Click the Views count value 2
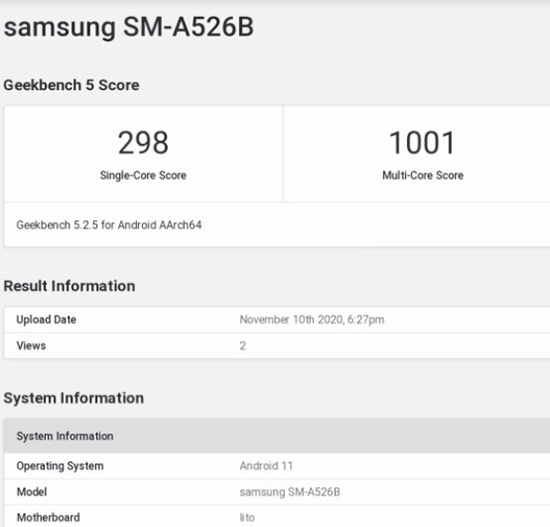This screenshot has height=527, width=550. point(243,346)
